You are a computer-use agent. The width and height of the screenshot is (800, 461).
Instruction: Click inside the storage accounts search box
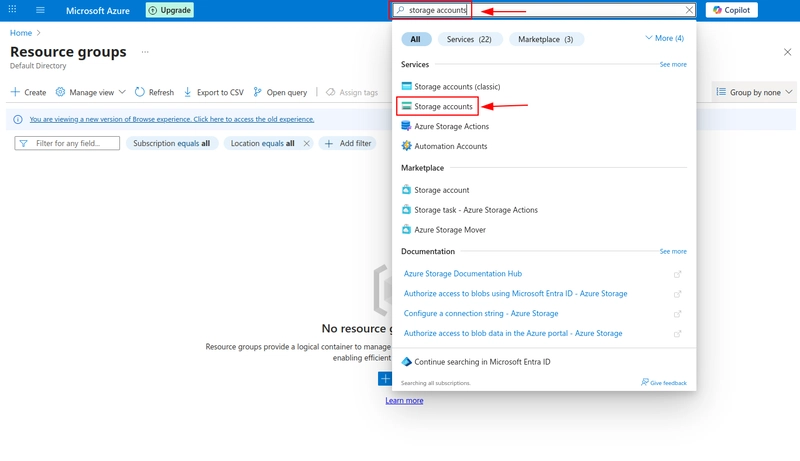click(544, 10)
